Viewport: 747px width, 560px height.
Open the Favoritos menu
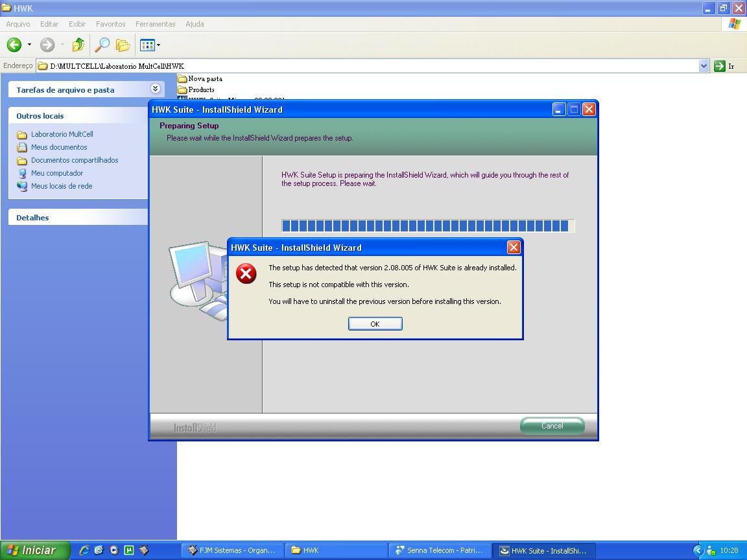click(110, 24)
